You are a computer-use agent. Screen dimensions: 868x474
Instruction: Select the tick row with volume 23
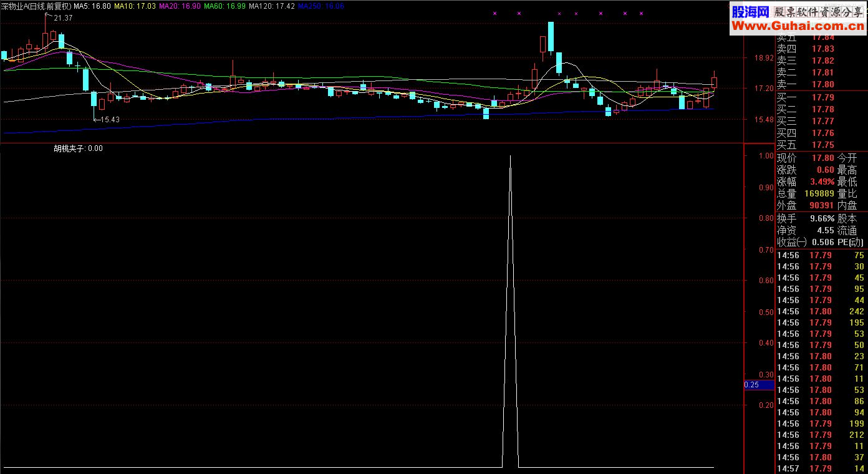(x=821, y=356)
